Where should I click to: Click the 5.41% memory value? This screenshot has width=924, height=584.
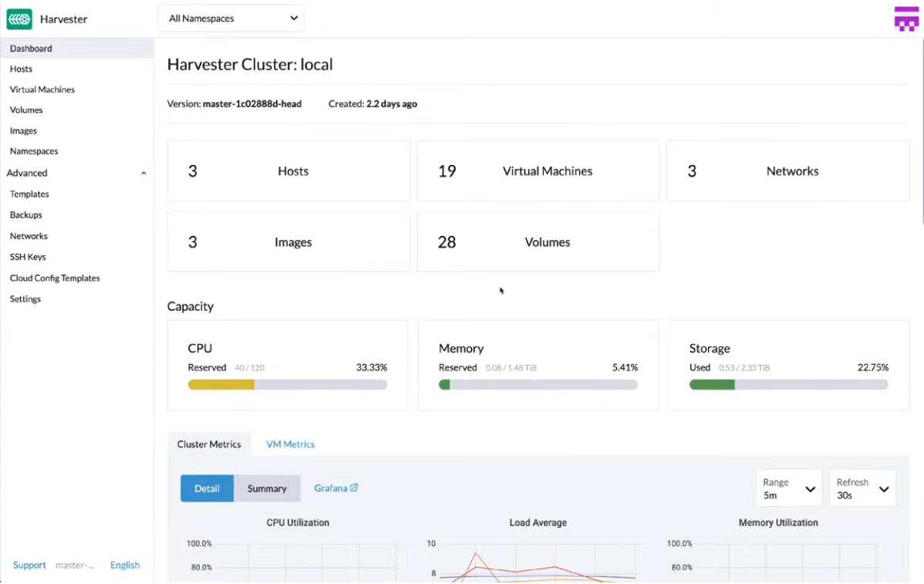(625, 367)
